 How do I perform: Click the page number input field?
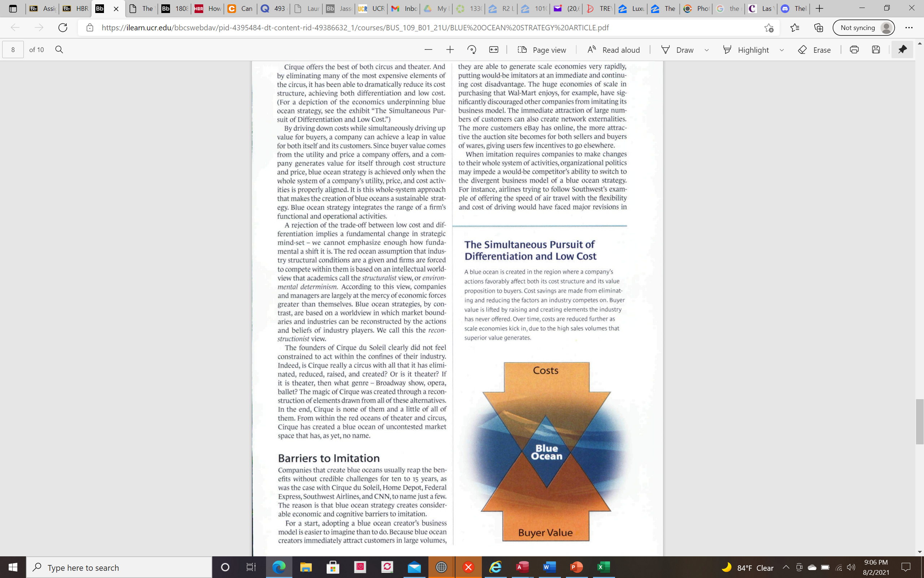(x=13, y=50)
